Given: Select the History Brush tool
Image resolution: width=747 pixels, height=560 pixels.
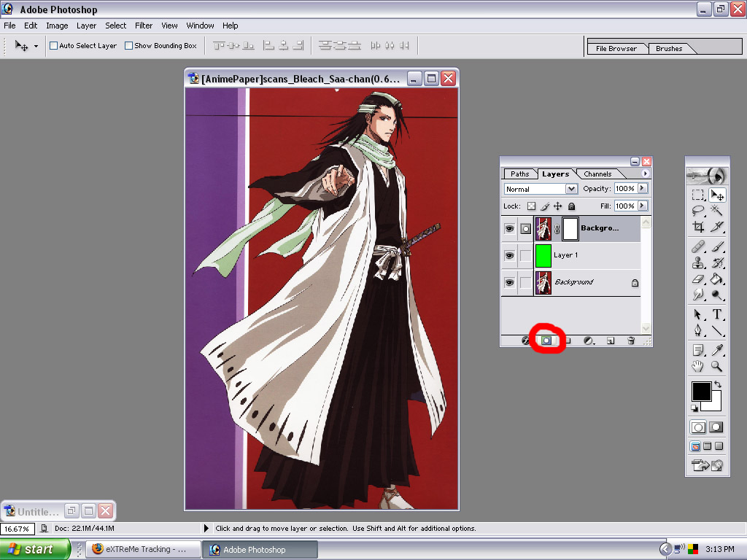Looking at the screenshot, I should pos(716,262).
